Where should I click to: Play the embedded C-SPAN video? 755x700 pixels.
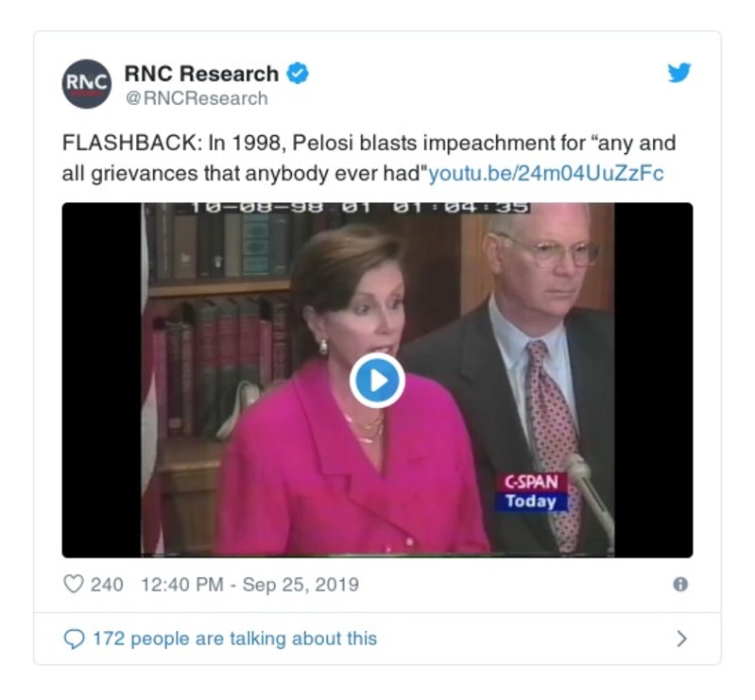[377, 381]
